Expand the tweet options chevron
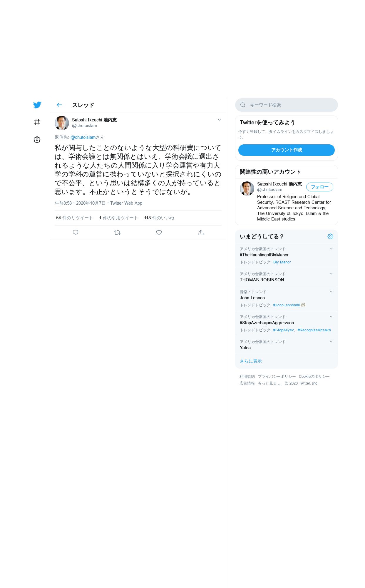 [219, 120]
